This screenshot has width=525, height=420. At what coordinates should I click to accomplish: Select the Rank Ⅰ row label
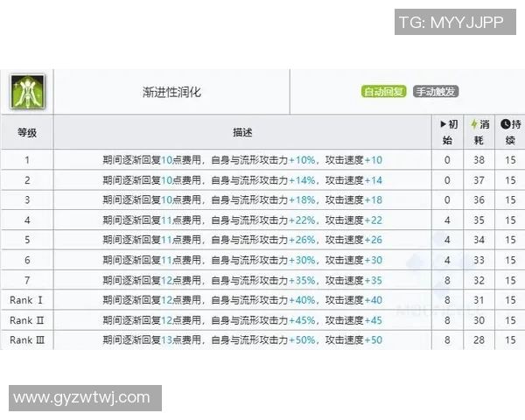click(26, 300)
